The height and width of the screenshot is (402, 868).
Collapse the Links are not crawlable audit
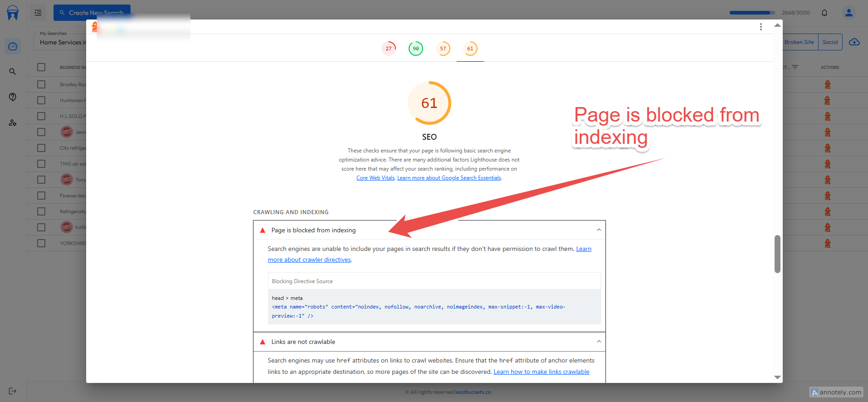[599, 342]
